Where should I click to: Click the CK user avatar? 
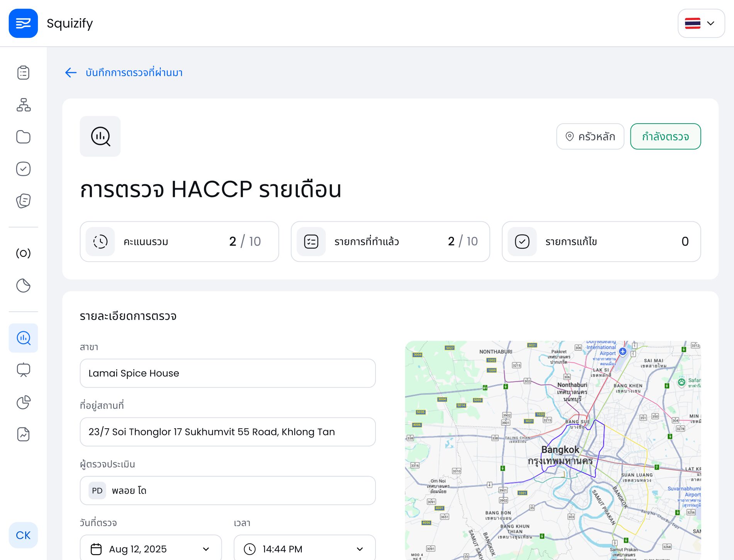[23, 535]
